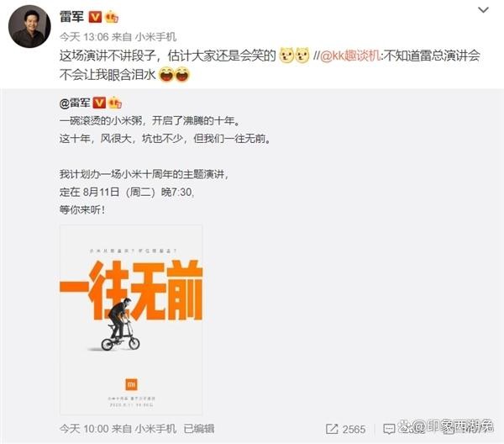Click the verified V badge in the reposted post
504x444 pixels.
(x=99, y=103)
